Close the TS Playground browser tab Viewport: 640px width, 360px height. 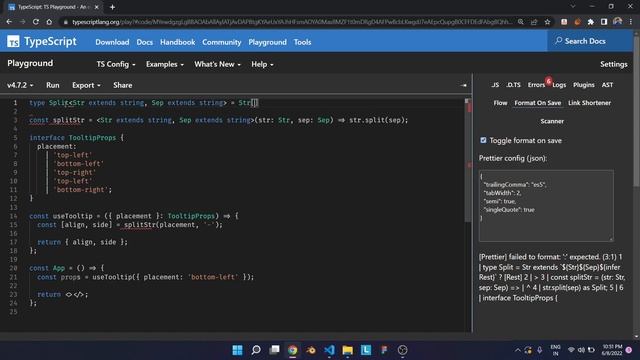tap(97, 7)
